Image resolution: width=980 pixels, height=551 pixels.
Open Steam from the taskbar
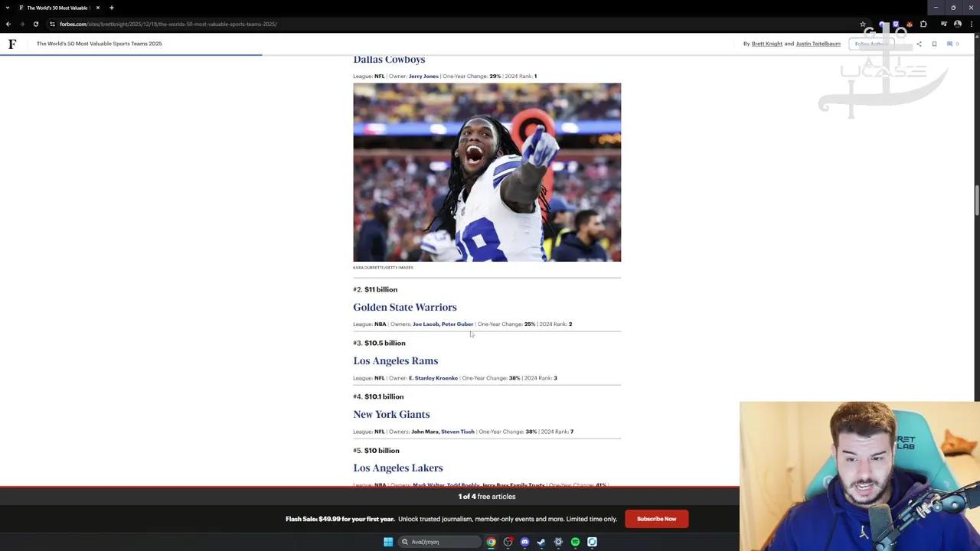[541, 542]
